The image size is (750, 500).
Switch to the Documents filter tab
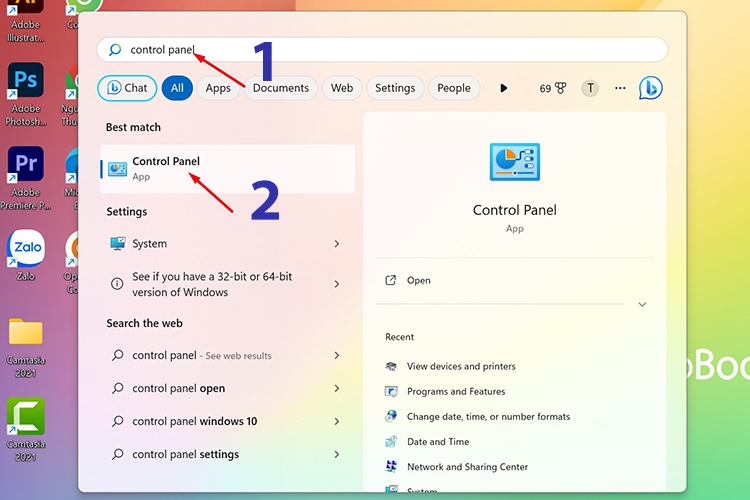(x=281, y=88)
